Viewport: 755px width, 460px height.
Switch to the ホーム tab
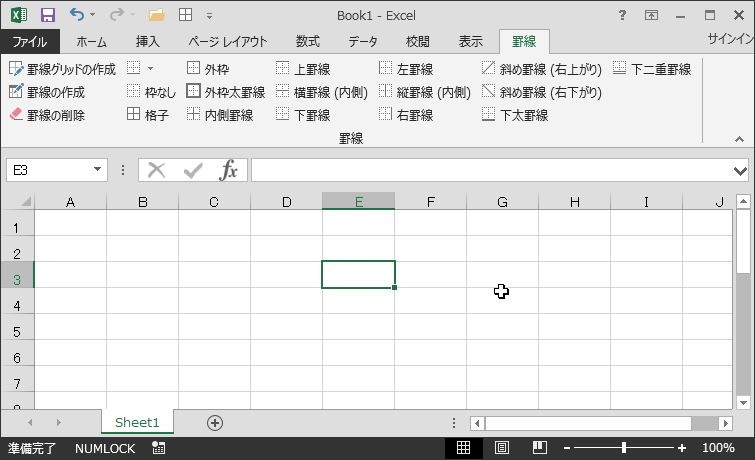tap(91, 41)
